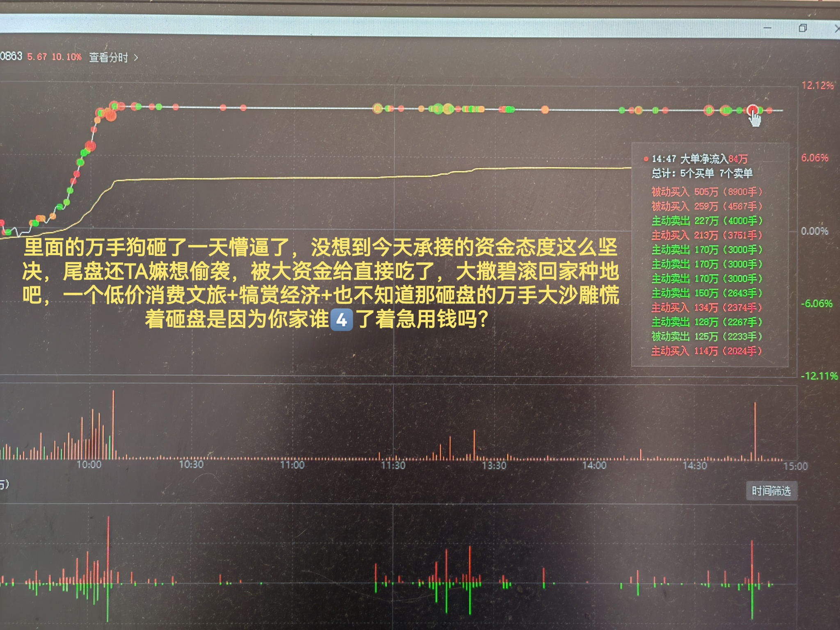Click the 13:30 time axis label
The width and height of the screenshot is (840, 630).
click(494, 466)
